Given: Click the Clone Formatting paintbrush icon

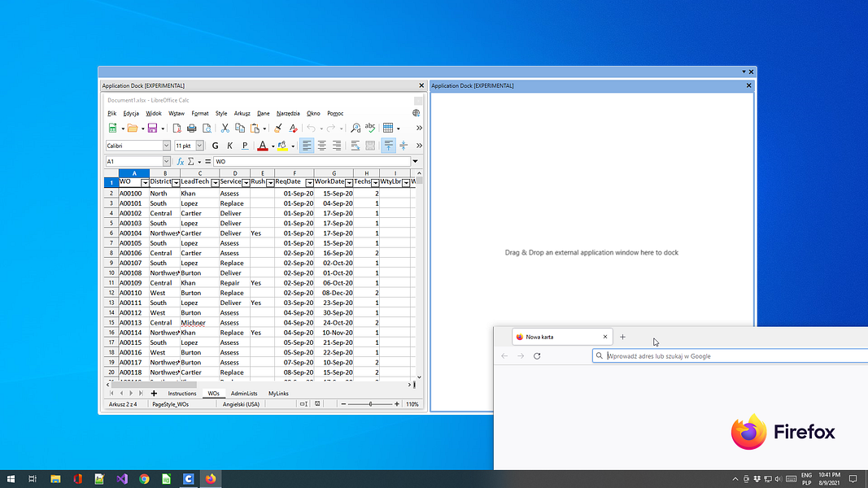Looking at the screenshot, I should pos(277,129).
